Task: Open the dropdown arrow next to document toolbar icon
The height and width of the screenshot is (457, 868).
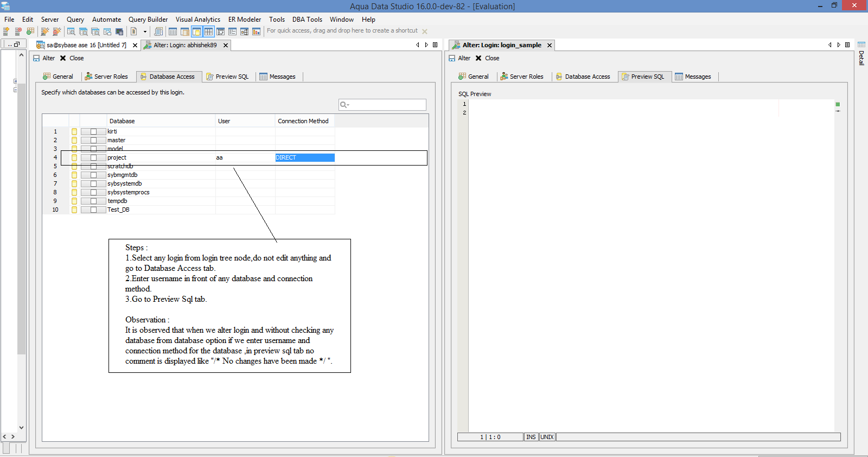Action: [x=145, y=31]
